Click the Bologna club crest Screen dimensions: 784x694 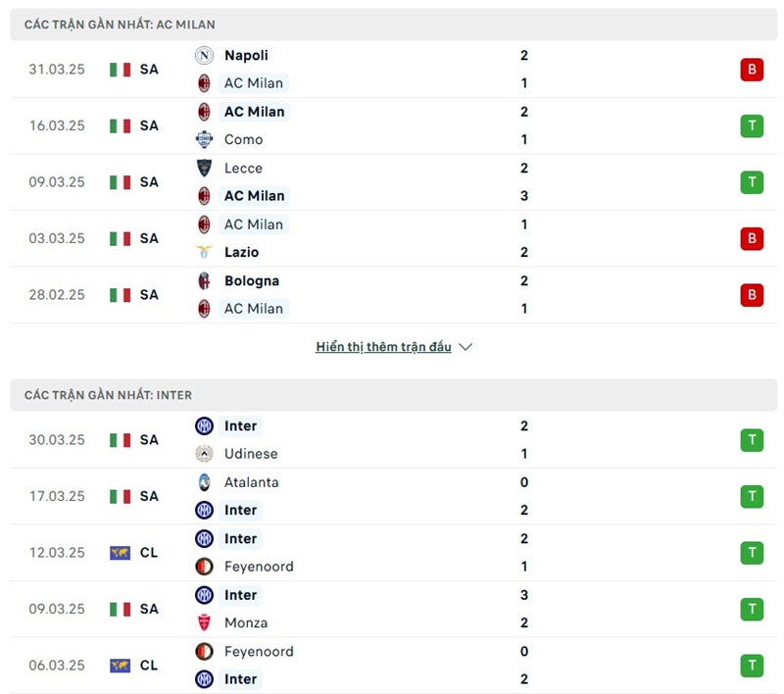coord(204,280)
